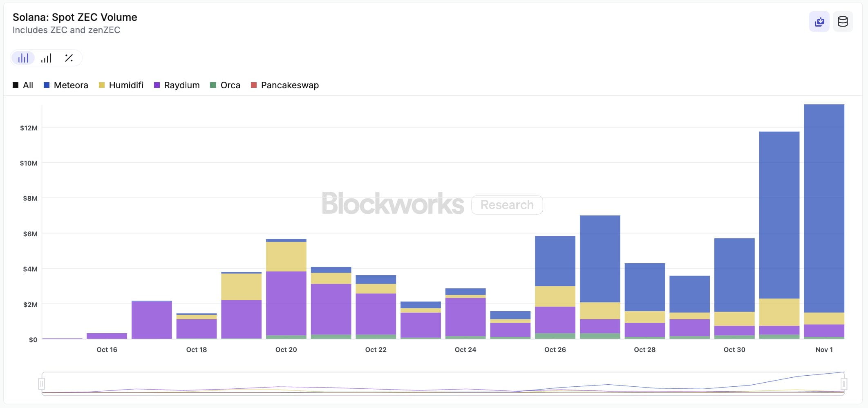Switch to percentage view with the percent icon

coord(68,58)
